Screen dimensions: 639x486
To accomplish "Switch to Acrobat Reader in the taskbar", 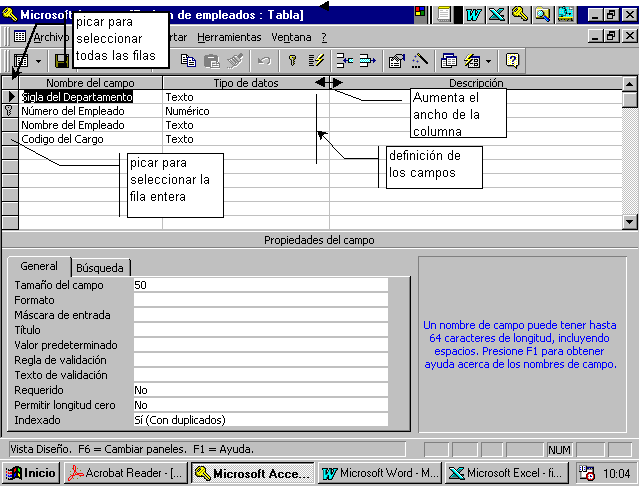I will tap(126, 473).
